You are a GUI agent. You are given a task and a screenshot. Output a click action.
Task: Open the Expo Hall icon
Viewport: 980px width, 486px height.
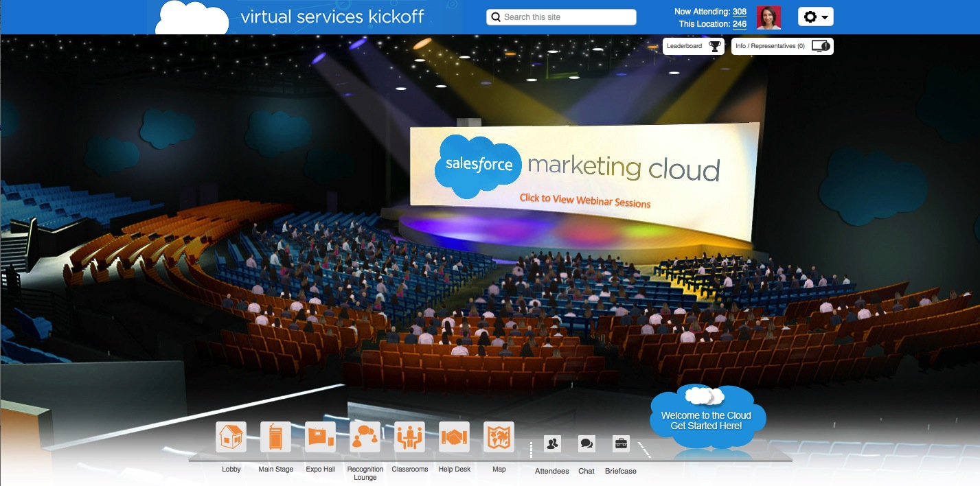320,437
